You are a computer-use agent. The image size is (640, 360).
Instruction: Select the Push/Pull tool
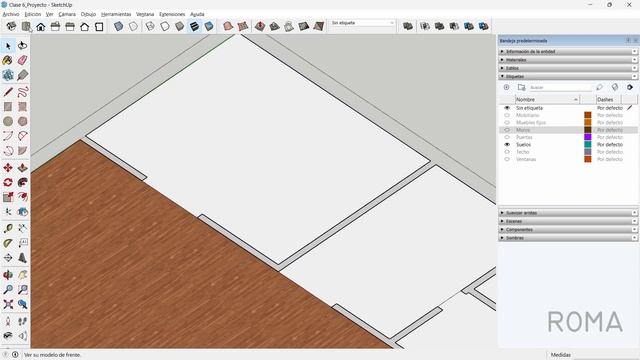click(x=23, y=167)
